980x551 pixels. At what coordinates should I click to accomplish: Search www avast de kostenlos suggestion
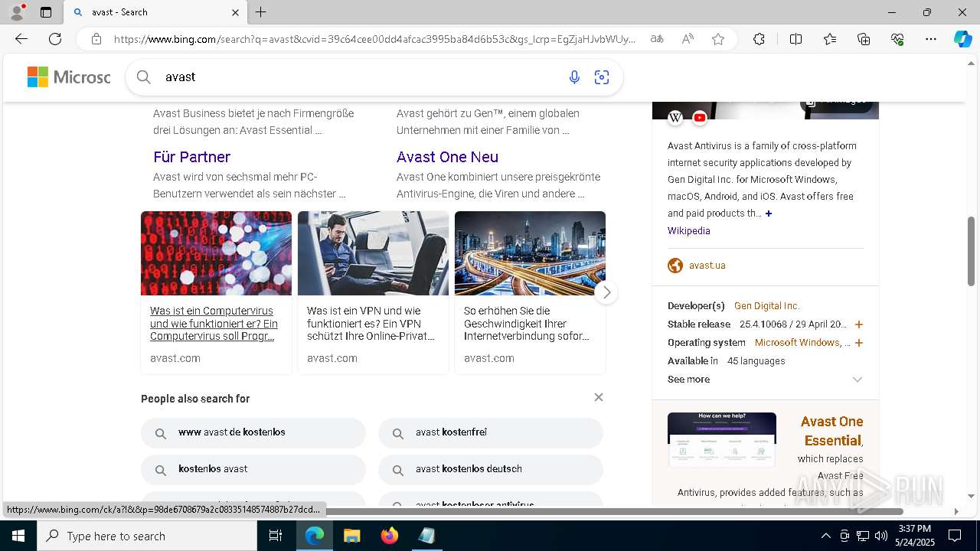pos(253,433)
